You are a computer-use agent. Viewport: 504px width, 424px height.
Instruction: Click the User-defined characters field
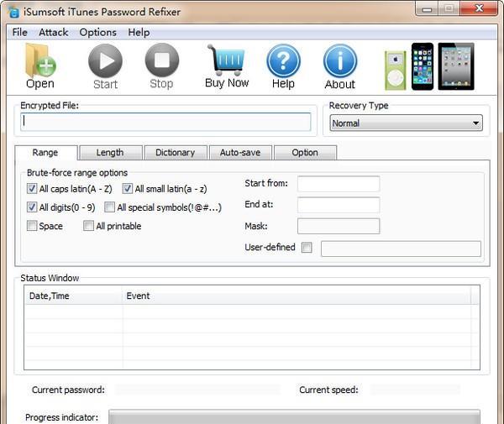click(x=401, y=249)
